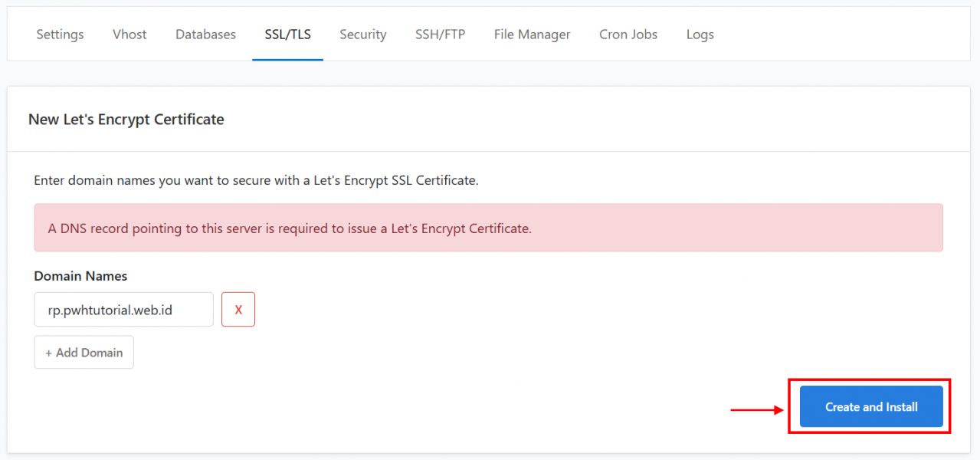Go to the Databases tab

[205, 34]
